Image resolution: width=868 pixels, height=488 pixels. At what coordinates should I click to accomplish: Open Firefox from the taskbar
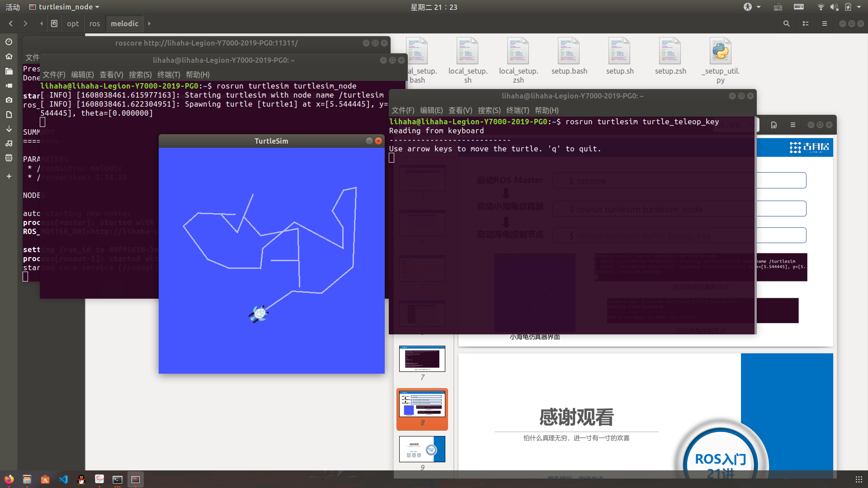click(x=9, y=479)
